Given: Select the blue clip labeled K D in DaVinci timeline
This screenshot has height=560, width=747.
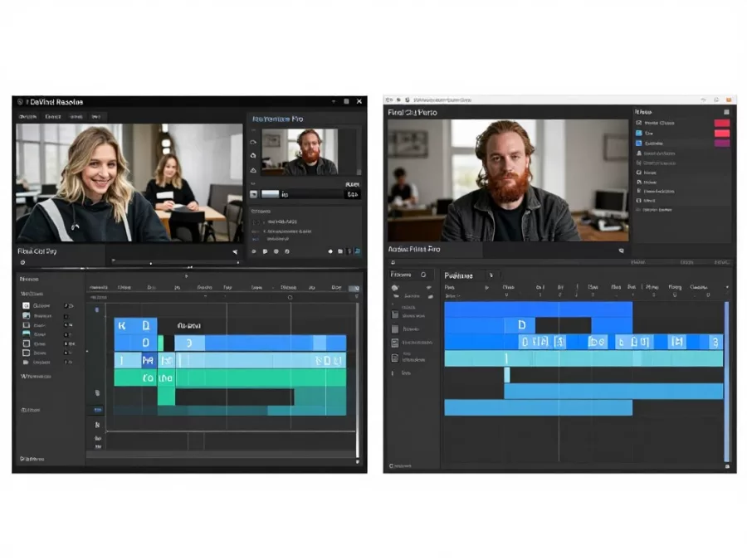Looking at the screenshot, I should point(135,326).
